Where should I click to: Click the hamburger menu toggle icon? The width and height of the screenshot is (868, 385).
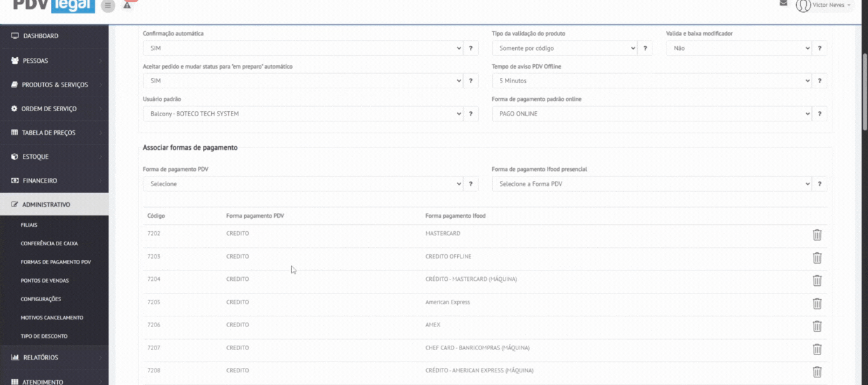108,6
